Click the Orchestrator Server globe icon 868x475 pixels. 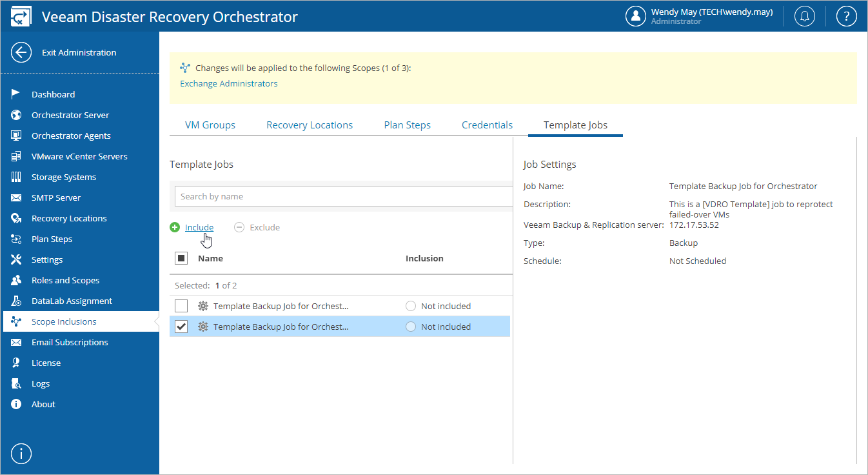(x=17, y=115)
